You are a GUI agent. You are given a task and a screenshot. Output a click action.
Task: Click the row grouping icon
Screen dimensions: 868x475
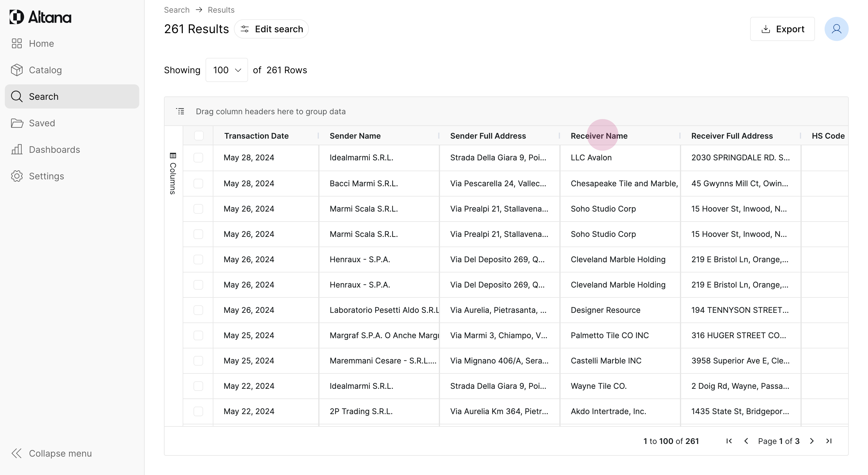180,112
